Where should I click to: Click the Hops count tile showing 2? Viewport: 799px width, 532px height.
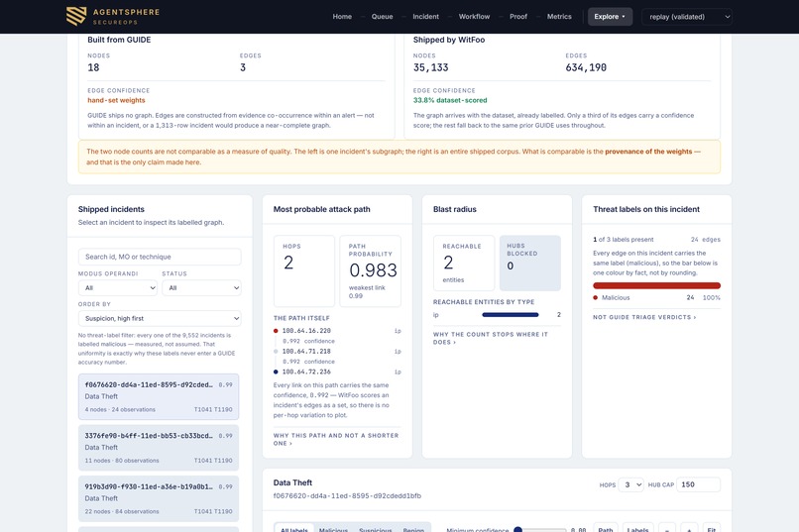(x=304, y=270)
